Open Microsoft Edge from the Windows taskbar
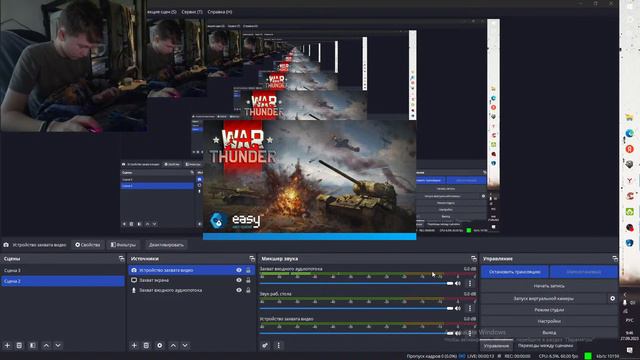Viewport: 640px width, 360px height. (x=629, y=133)
